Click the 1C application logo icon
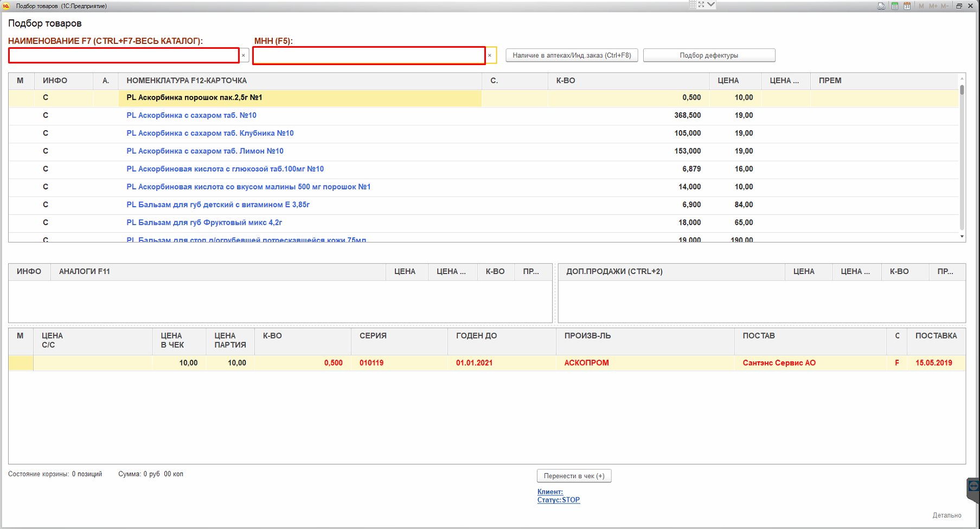The image size is (980, 529). pos(7,6)
